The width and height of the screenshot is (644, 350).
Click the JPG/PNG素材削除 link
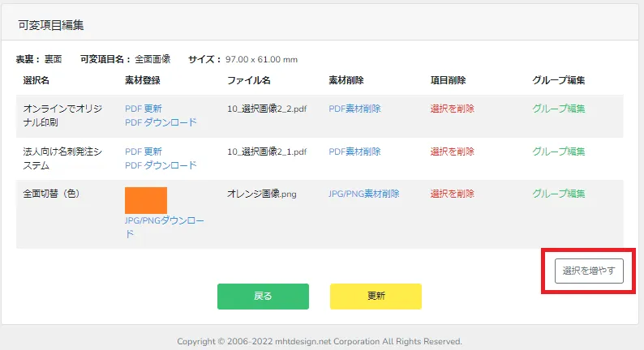pos(363,194)
